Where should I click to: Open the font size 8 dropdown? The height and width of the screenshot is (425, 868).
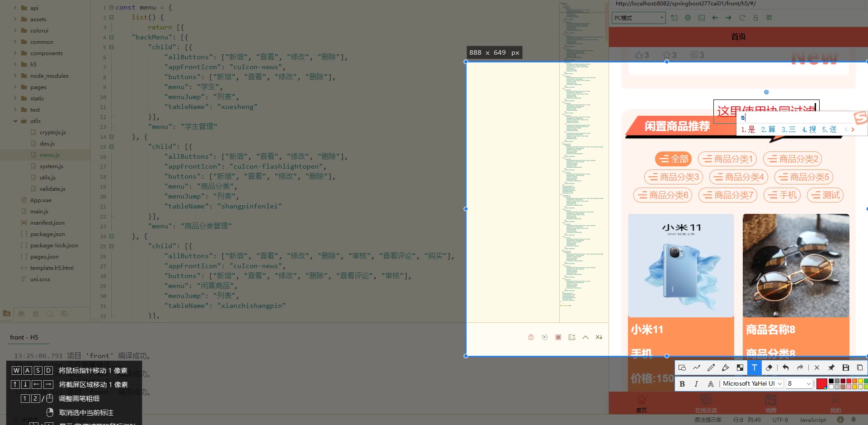[799, 383]
